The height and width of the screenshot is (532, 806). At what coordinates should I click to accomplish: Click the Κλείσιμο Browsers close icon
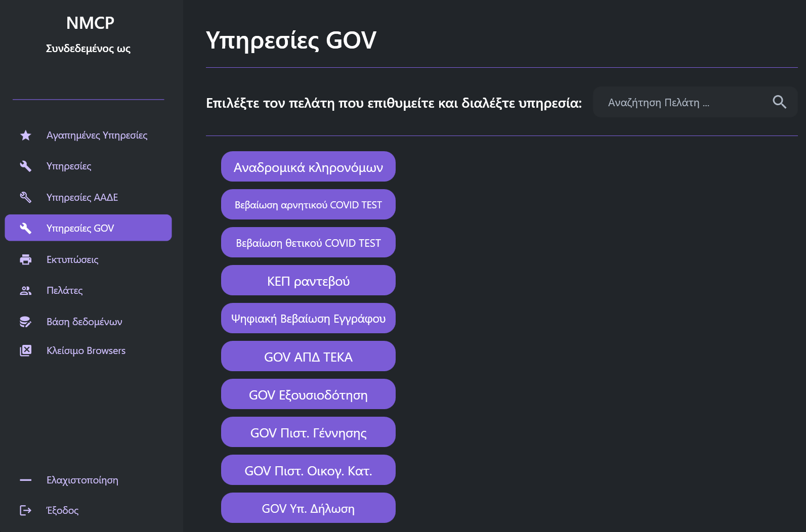[x=26, y=350]
